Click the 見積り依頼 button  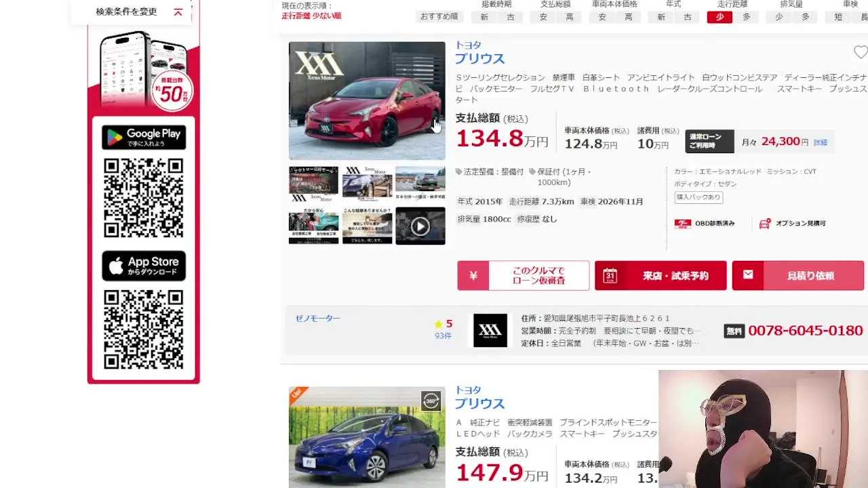798,276
